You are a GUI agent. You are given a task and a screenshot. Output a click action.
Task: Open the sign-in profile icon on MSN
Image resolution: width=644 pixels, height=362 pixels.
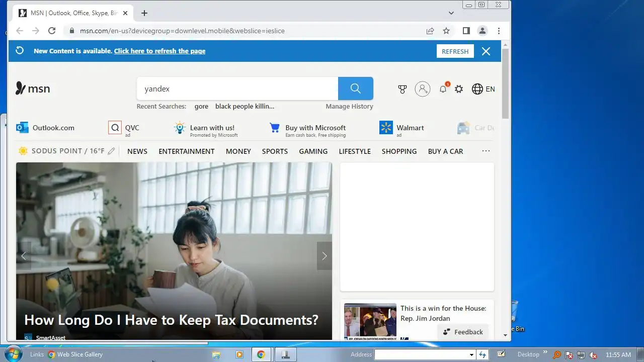click(423, 89)
